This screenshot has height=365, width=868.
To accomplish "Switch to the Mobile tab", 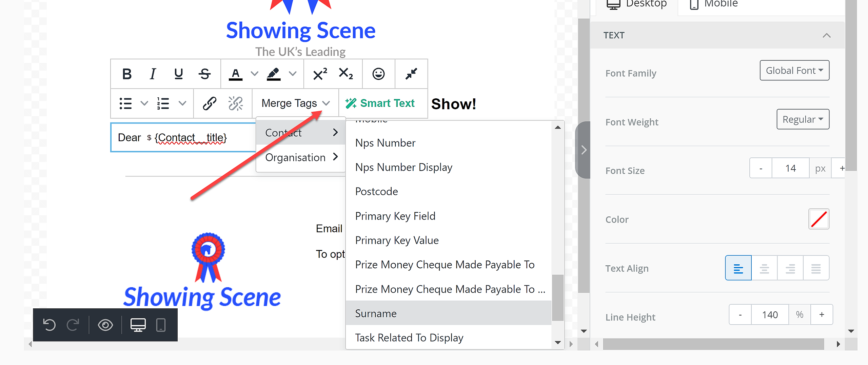I will click(x=714, y=4).
